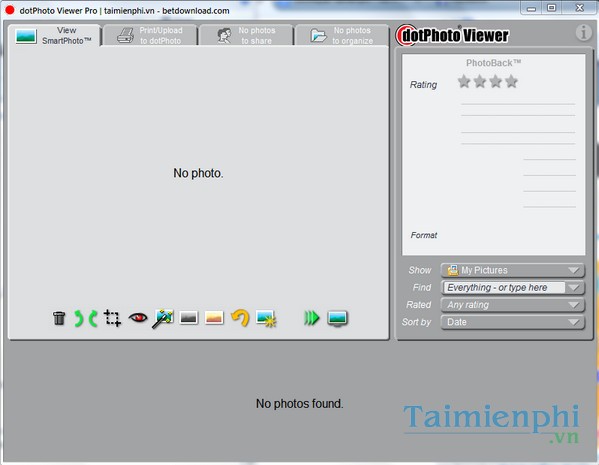Click the No photos found text
The image size is (599, 465).
(x=300, y=403)
